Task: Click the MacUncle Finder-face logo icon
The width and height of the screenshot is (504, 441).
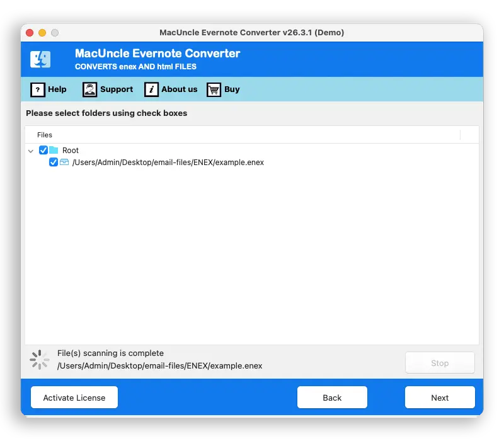Action: click(40, 59)
